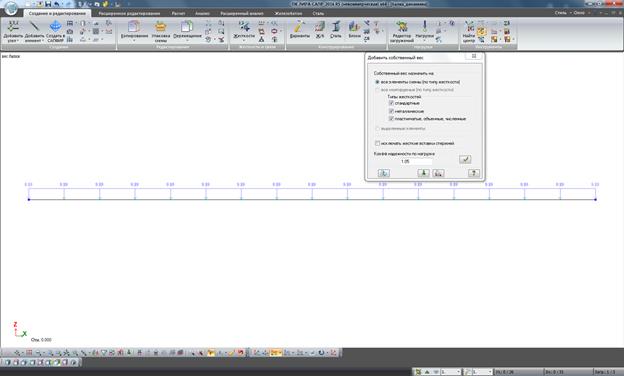
Task: Click the Редактор загружений icon
Action: click(402, 31)
